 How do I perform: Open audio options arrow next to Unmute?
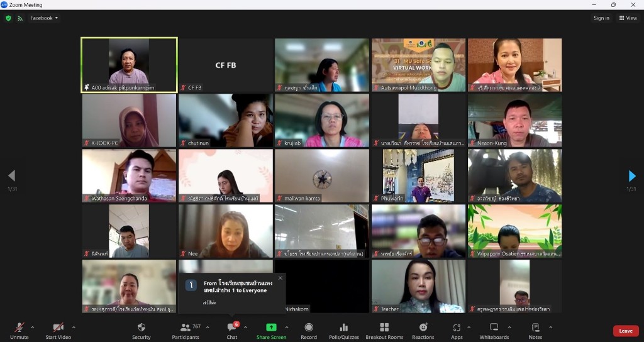coord(33,327)
